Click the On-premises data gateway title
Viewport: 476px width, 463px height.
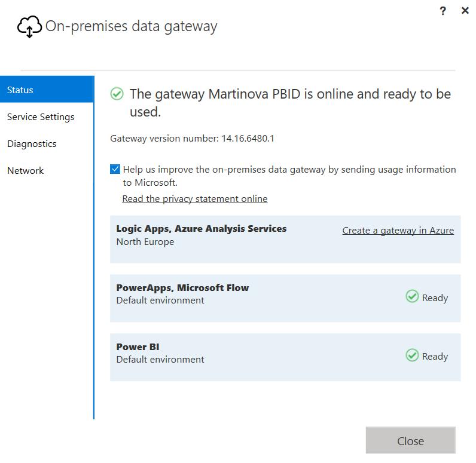click(x=131, y=26)
